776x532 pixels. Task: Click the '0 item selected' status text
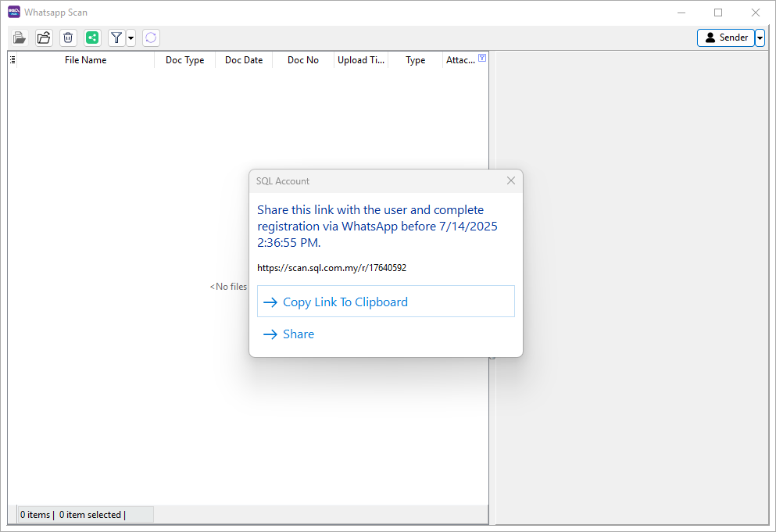(x=90, y=515)
